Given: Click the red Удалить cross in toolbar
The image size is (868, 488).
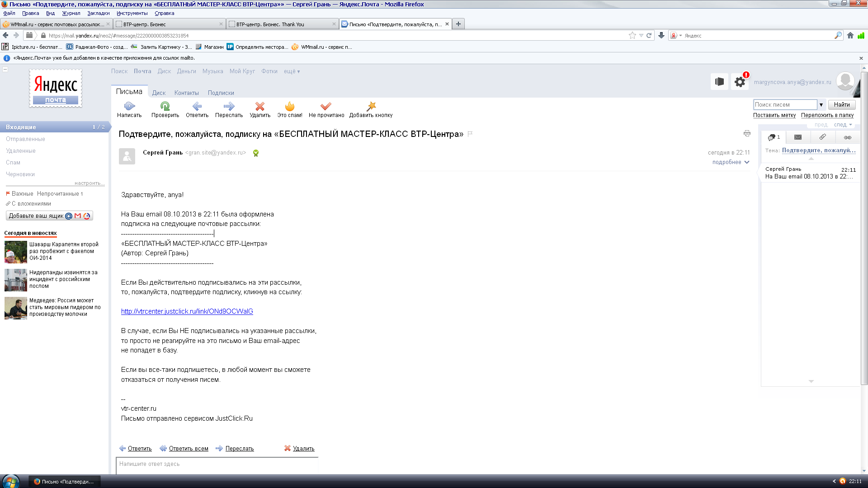Looking at the screenshot, I should [x=260, y=106].
